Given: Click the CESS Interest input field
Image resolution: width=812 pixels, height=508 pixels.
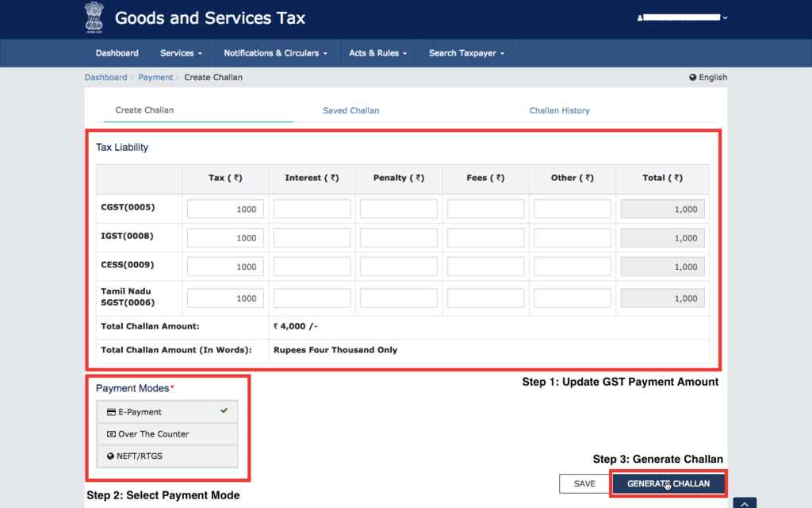Looking at the screenshot, I should point(312,267).
